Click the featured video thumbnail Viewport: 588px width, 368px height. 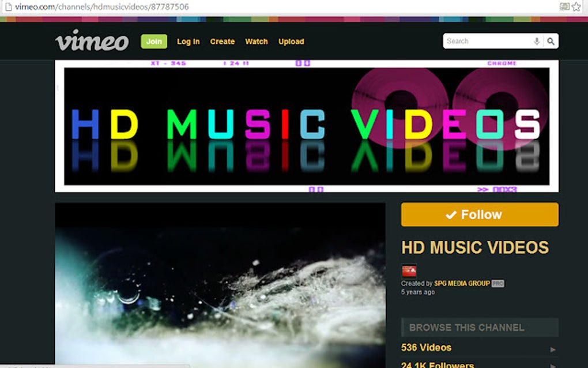219,283
